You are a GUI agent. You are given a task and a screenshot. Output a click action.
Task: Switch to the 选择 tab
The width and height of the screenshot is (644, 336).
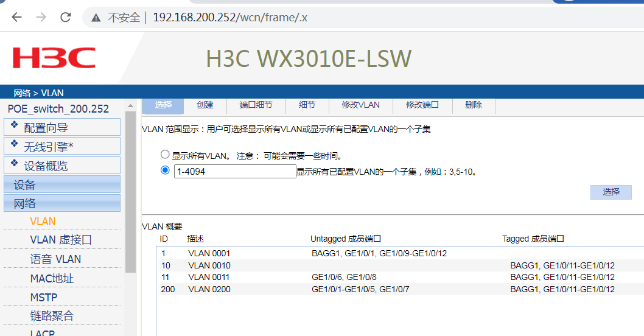pyautogui.click(x=163, y=105)
